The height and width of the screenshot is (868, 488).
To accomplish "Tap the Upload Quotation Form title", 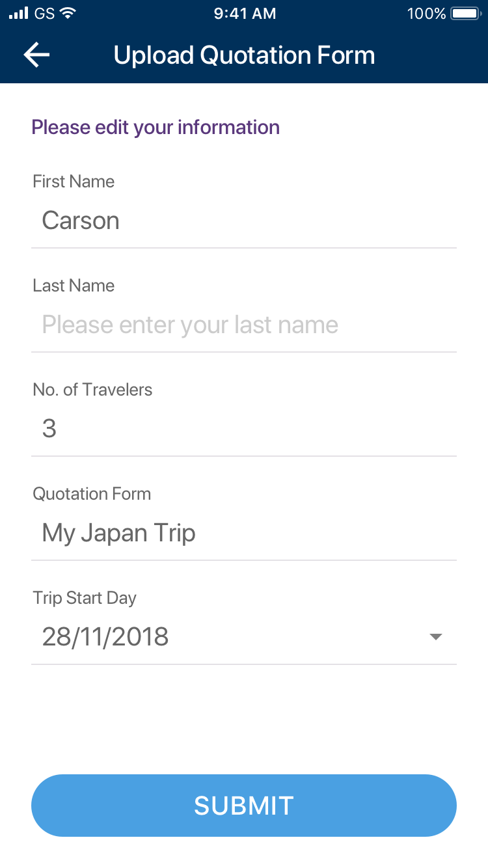I will point(244,55).
